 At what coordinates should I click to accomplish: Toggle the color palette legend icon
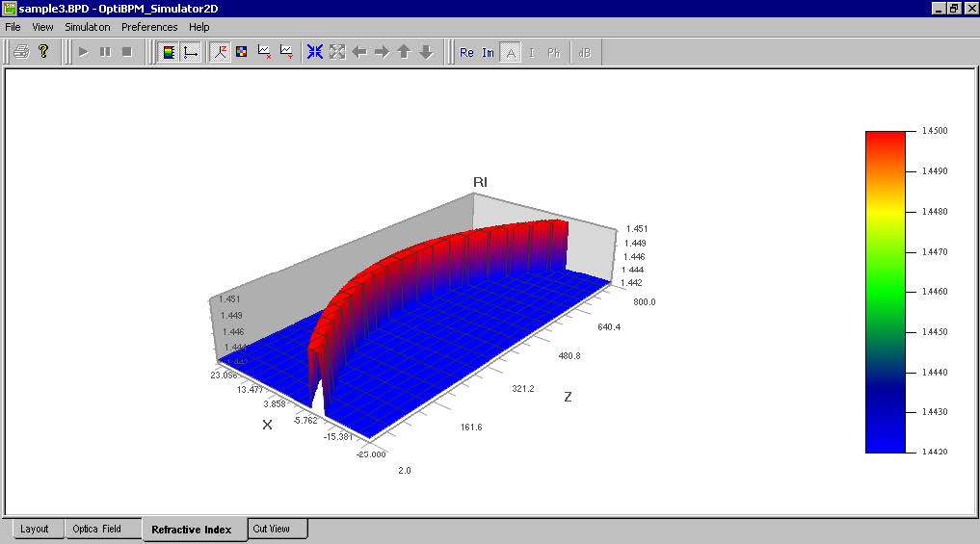(x=168, y=52)
